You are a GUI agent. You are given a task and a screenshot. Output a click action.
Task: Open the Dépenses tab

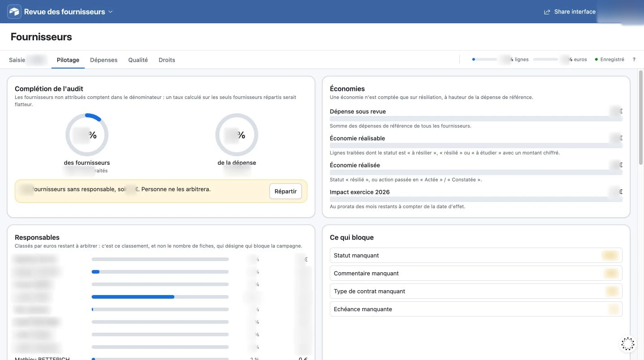[104, 60]
